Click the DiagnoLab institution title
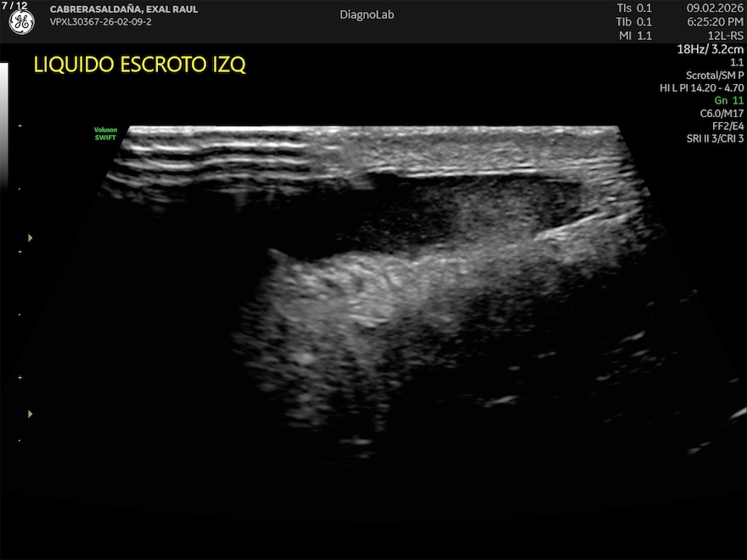The image size is (747, 560). (x=367, y=14)
